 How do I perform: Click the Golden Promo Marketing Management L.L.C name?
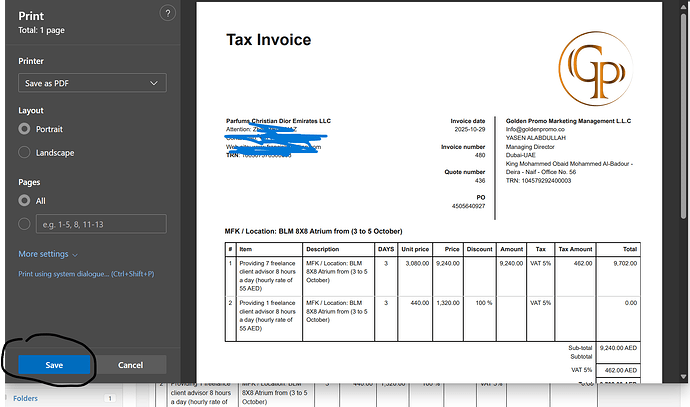click(x=568, y=121)
